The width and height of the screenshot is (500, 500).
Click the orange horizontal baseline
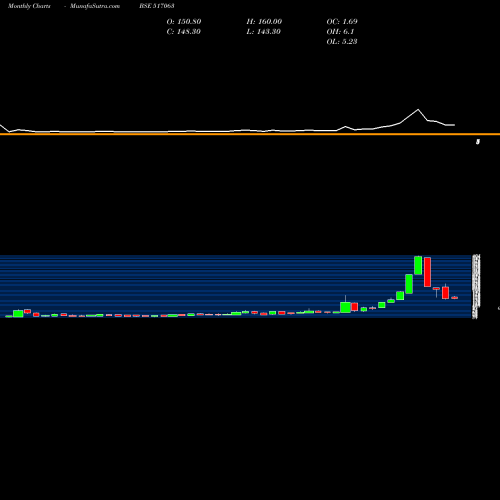point(250,134)
